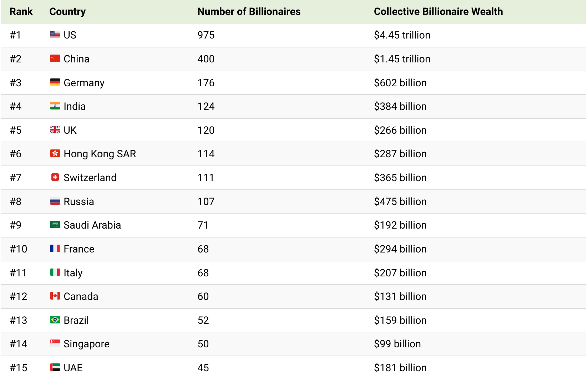Click the wealth value $207 billion
Viewport: 588px width, 388px height.
(400, 273)
